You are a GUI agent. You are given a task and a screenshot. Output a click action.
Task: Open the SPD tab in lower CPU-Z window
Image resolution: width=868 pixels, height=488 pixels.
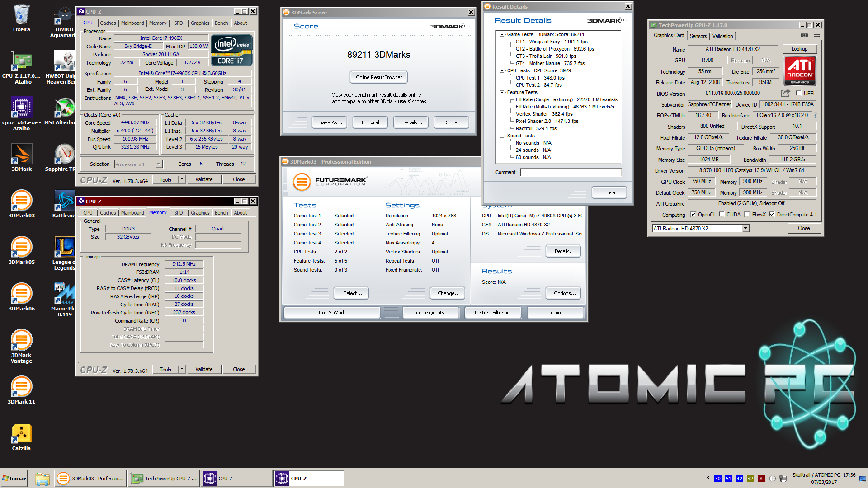click(x=179, y=213)
